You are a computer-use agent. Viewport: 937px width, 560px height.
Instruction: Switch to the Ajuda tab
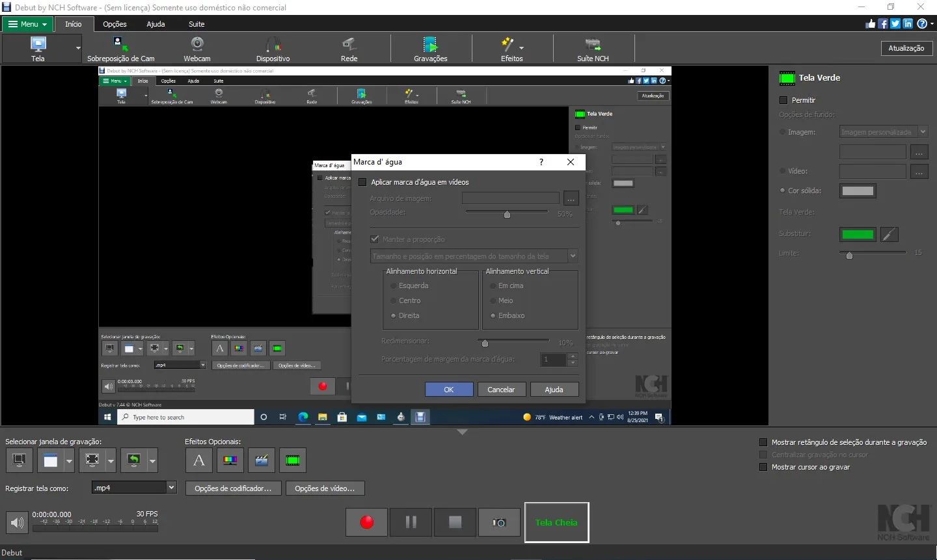click(156, 24)
